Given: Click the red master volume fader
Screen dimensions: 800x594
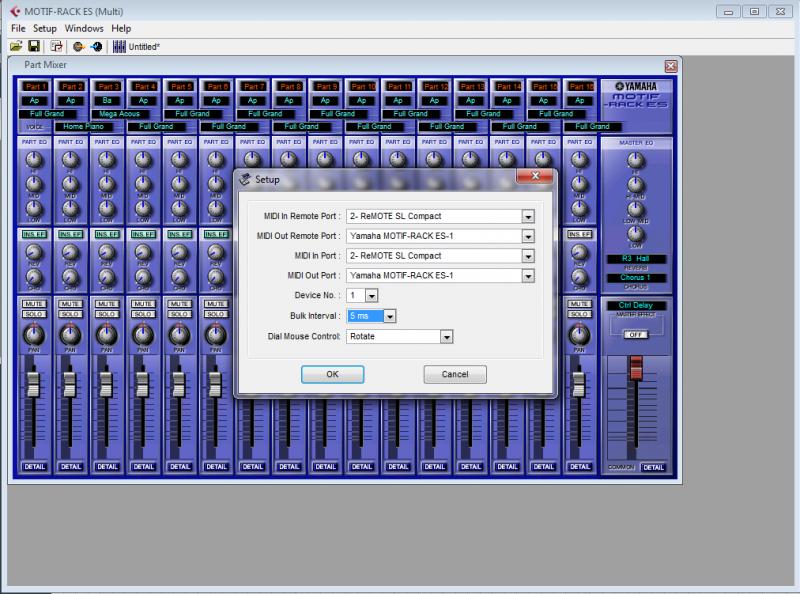Looking at the screenshot, I should pyautogui.click(x=636, y=368).
